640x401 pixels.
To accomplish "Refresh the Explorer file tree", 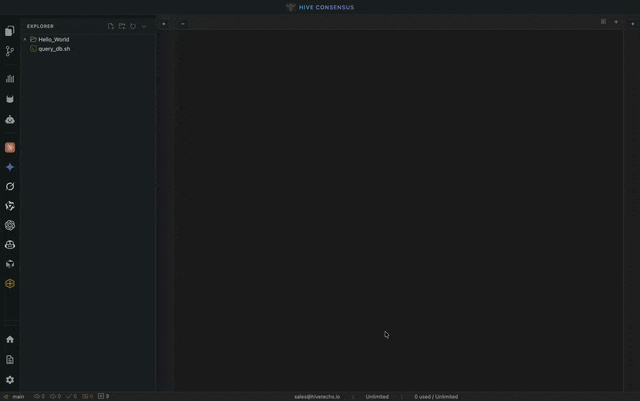I will tap(133, 26).
